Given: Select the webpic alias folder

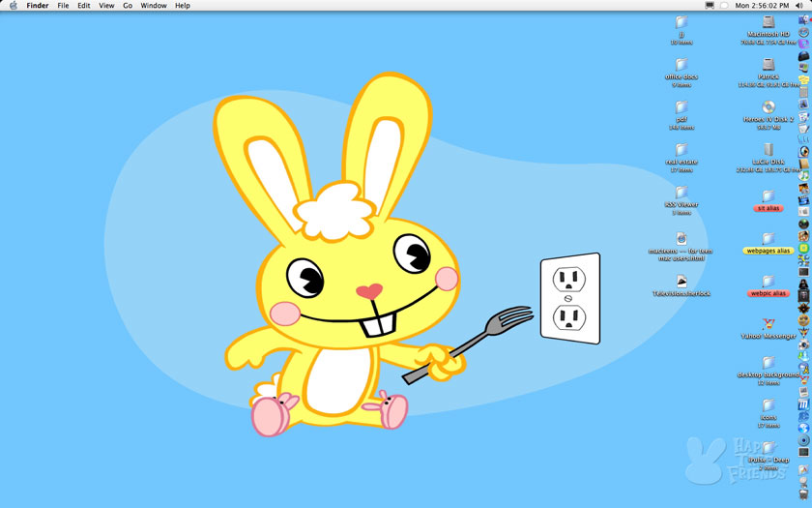Looking at the screenshot, I should [x=768, y=281].
